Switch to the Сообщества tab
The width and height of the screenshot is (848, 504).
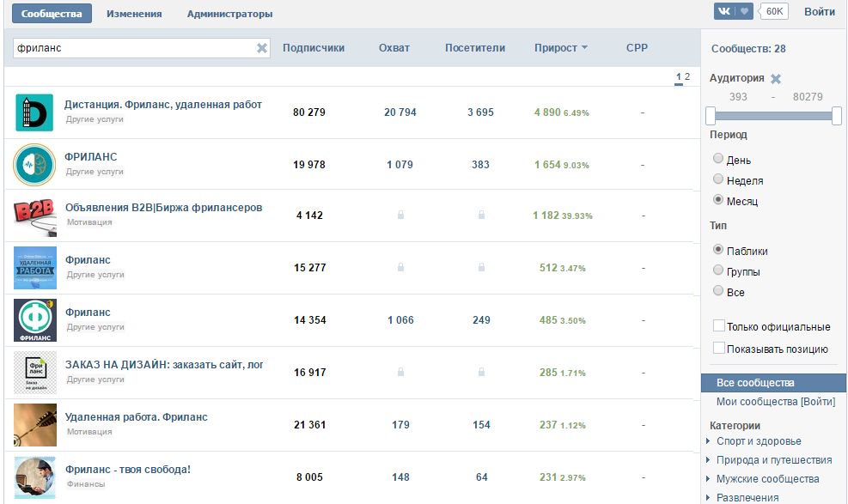tap(52, 14)
